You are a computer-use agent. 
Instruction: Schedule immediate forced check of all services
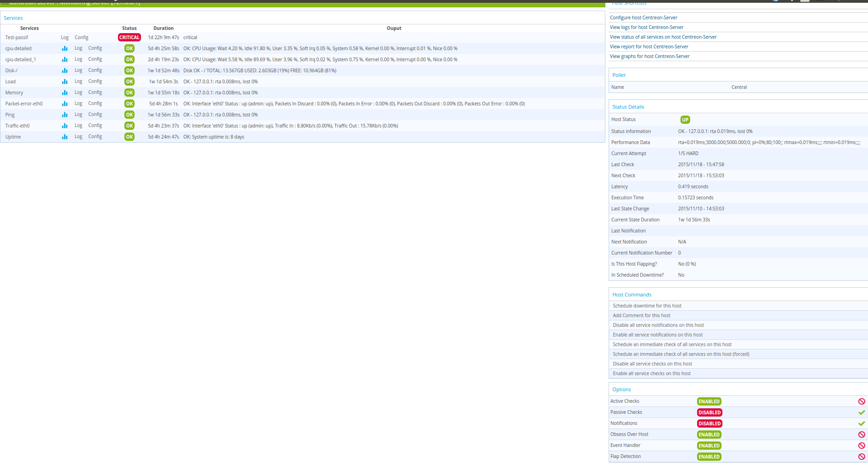click(681, 354)
